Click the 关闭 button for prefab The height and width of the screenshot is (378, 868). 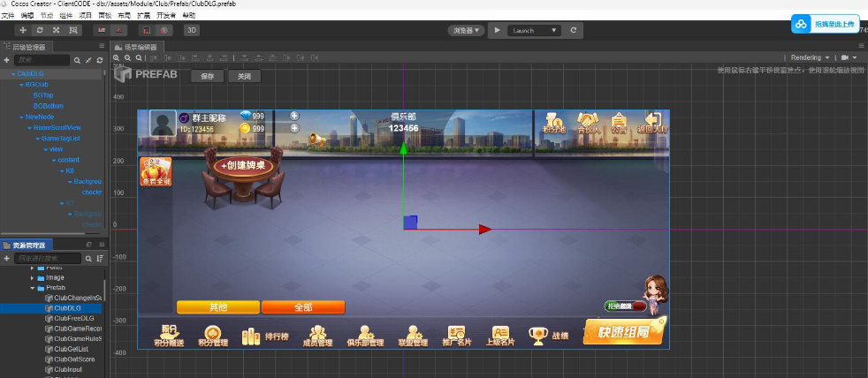(x=244, y=77)
